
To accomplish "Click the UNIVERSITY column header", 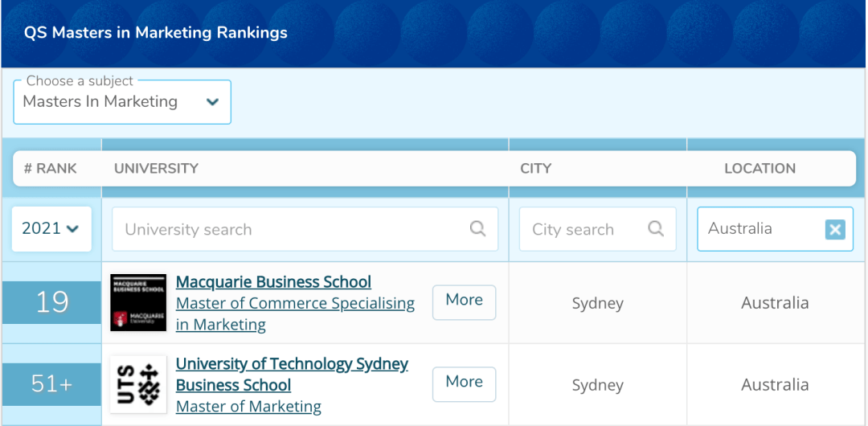I will pos(156,169).
